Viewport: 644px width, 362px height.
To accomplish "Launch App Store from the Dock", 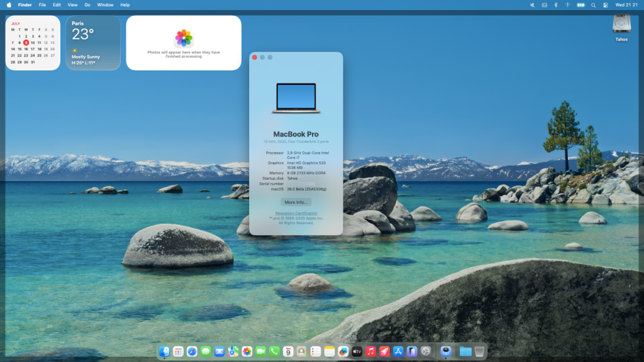I will click(398, 351).
